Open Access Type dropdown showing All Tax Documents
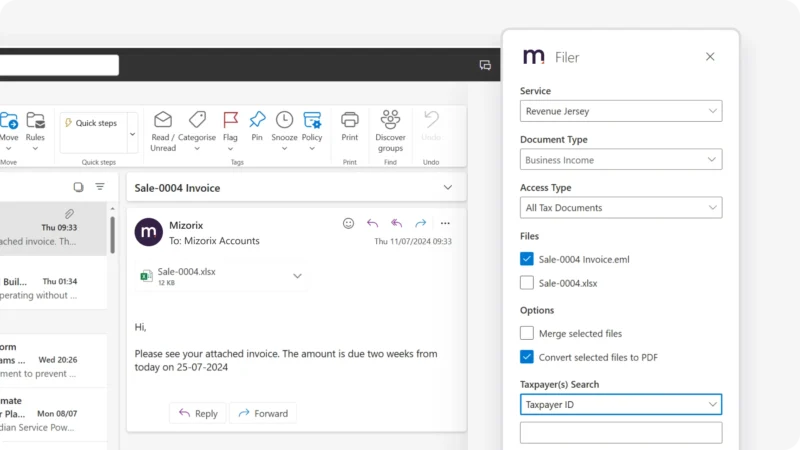Image resolution: width=800 pixels, height=450 pixels. click(621, 208)
